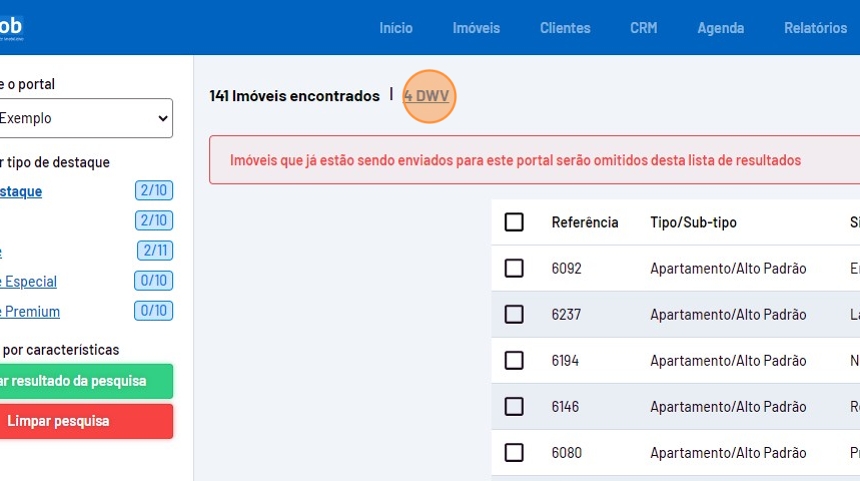Open Agenda menu item
This screenshot has height=481, width=860.
[721, 28]
